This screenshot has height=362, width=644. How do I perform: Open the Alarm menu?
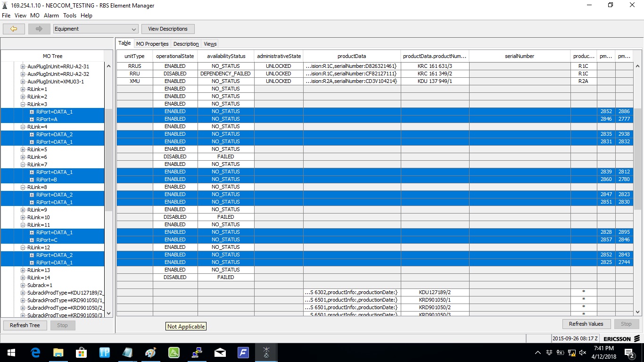pos(51,16)
